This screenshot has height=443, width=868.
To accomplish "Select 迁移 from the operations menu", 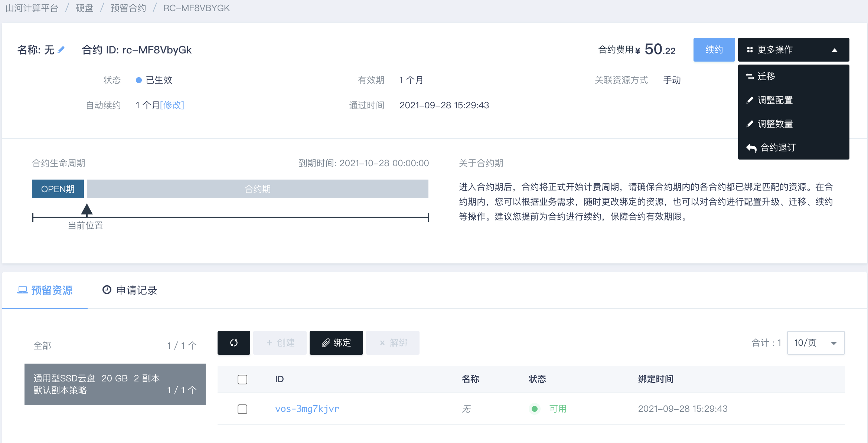I will click(794, 76).
